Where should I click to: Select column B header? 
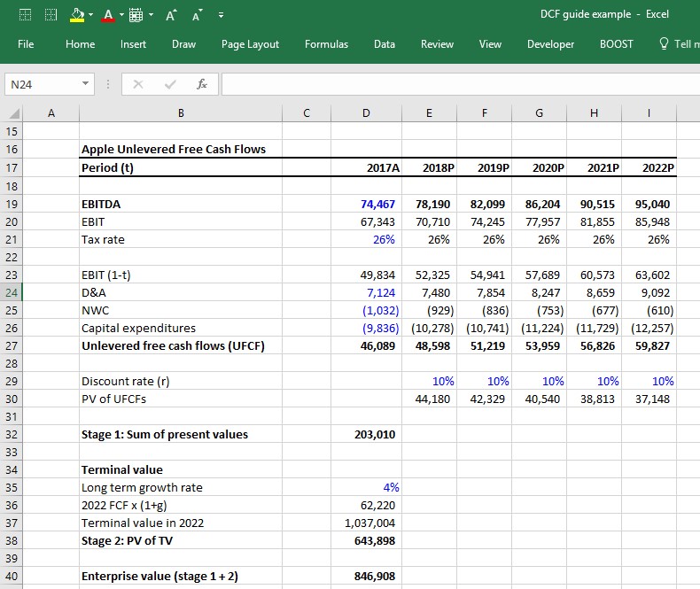(181, 113)
